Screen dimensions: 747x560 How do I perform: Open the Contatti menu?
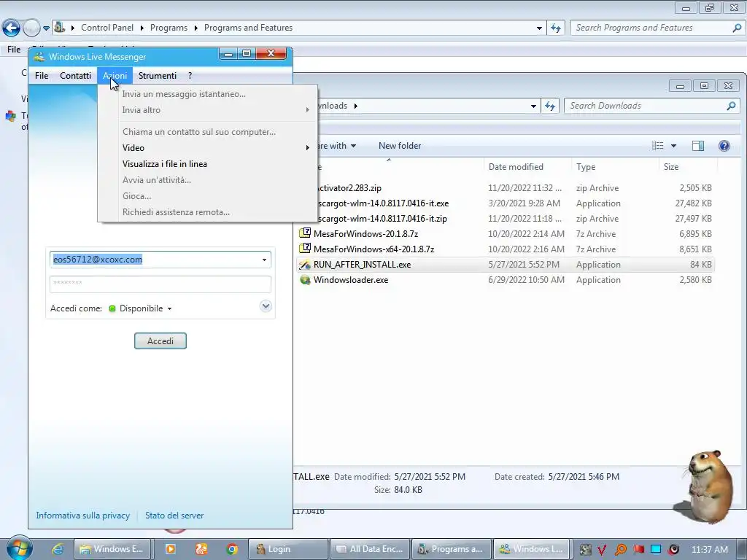tap(75, 75)
